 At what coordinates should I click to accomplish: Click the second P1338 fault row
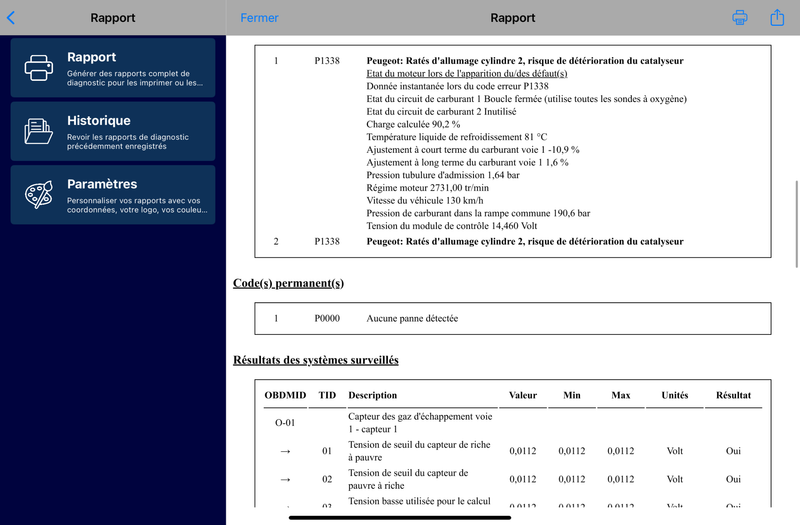(513, 241)
